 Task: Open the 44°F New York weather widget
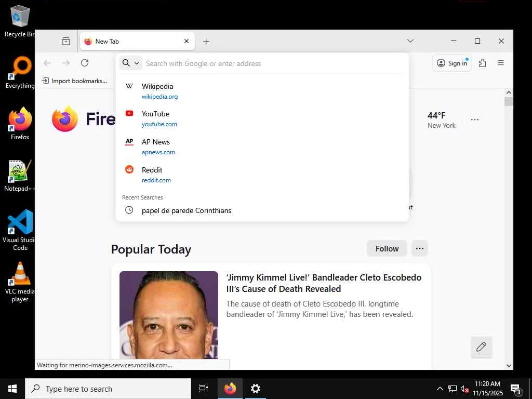(x=442, y=120)
